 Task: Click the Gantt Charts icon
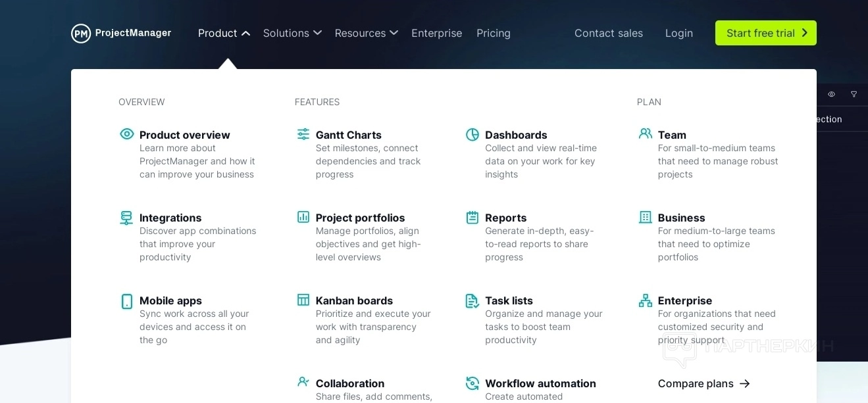303,134
